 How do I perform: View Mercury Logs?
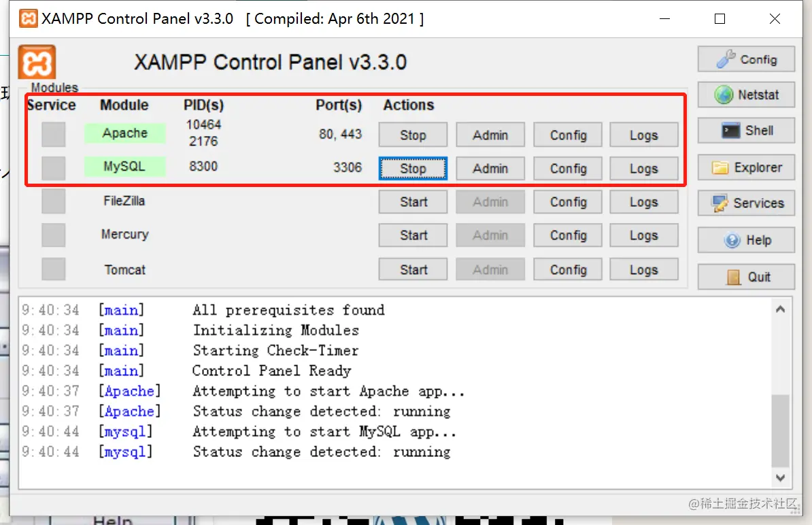point(644,235)
